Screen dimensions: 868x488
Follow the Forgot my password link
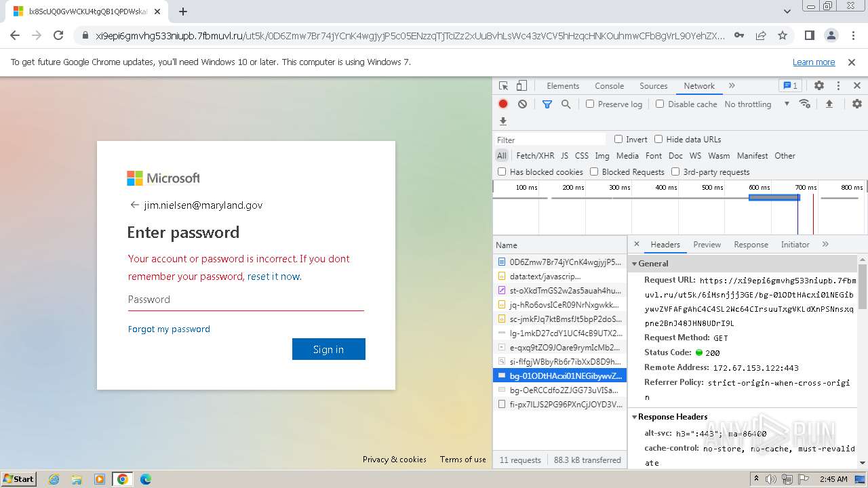[169, 329]
